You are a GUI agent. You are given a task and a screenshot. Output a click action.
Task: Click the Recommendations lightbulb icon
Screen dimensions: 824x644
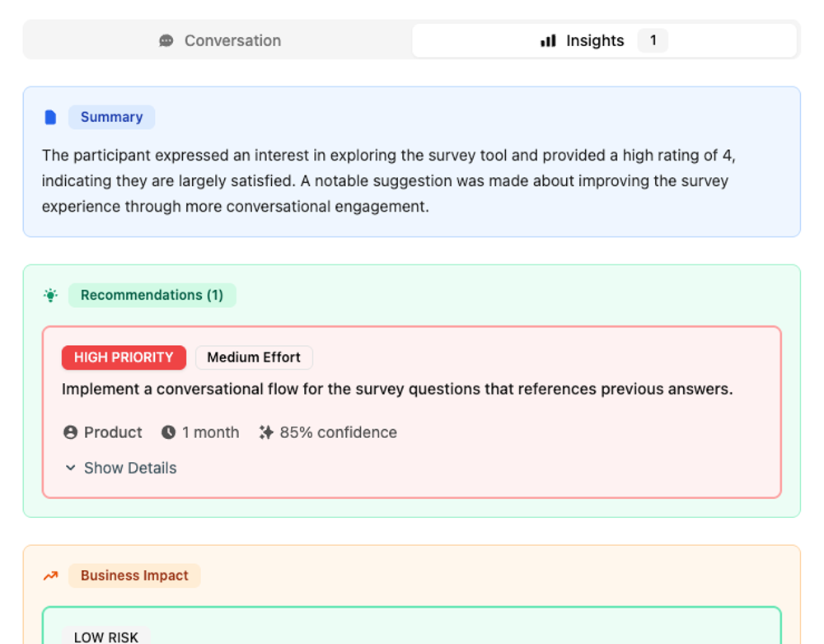pyautogui.click(x=50, y=295)
